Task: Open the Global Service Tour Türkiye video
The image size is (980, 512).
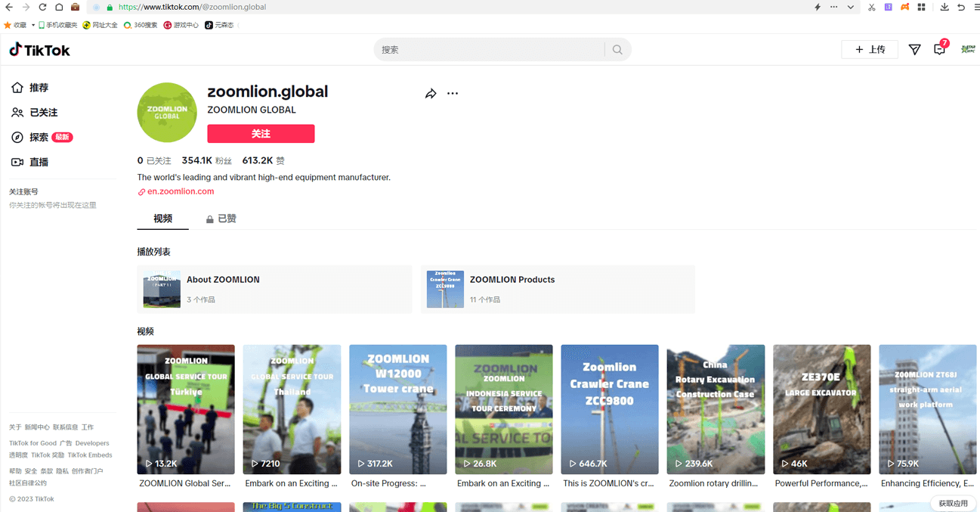Action: [x=186, y=409]
